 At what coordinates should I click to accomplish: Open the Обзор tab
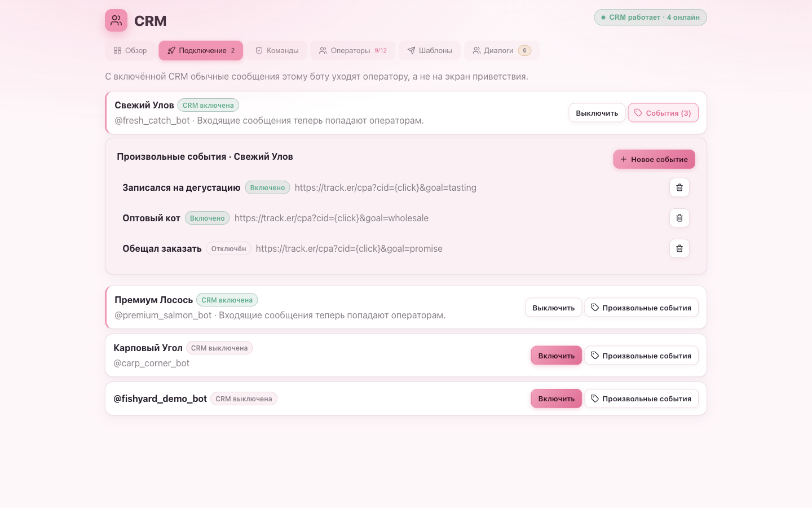coord(130,50)
